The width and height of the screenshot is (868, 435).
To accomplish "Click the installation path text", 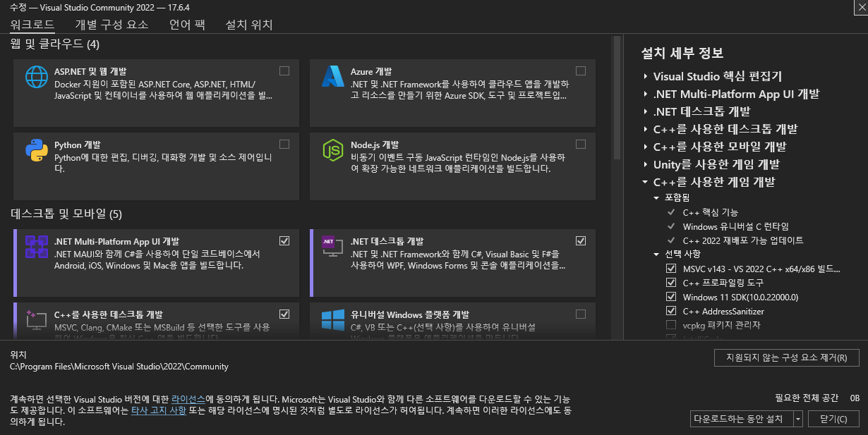I will click(119, 367).
